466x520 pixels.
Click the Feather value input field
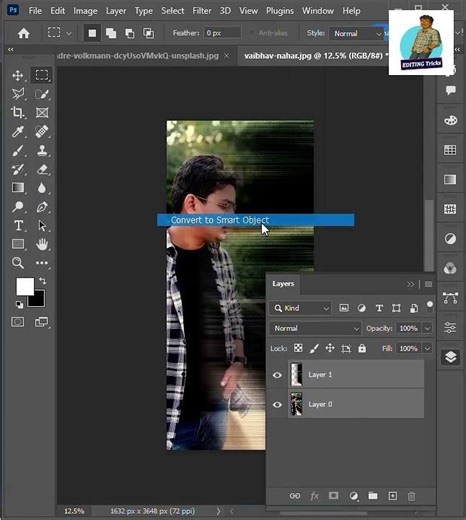222,33
